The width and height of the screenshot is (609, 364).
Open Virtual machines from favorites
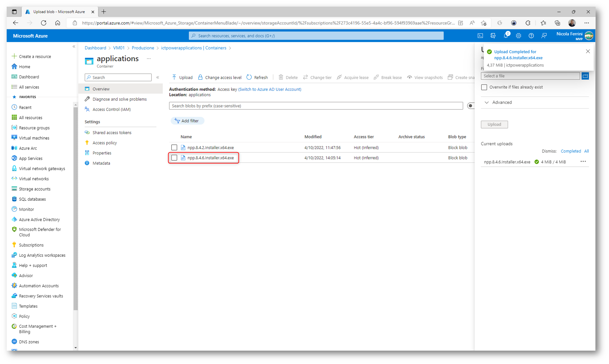tap(31, 138)
